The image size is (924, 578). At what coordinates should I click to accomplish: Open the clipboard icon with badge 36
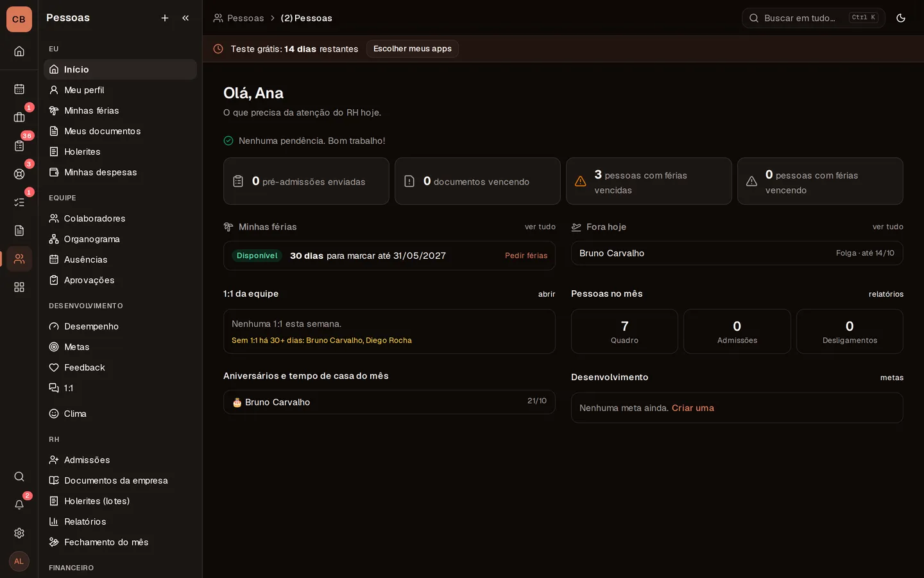(x=19, y=146)
